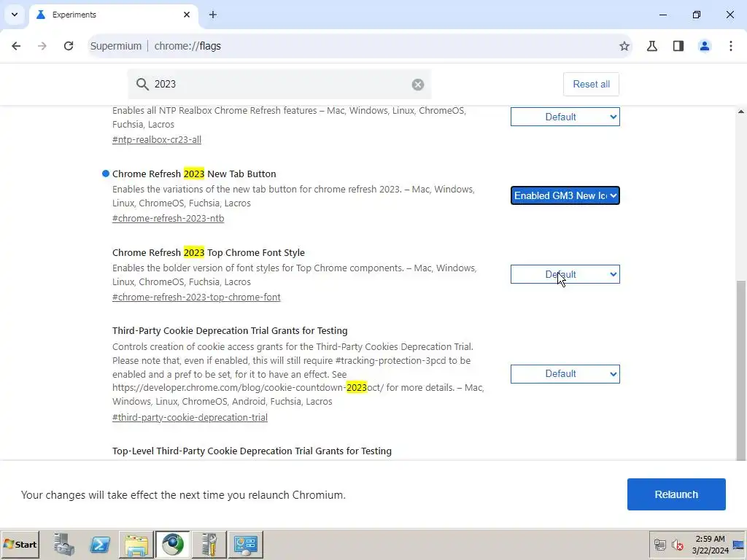The width and height of the screenshot is (747, 560).
Task: Select the Chrome Refresh 2023 Top Chrome Font Style title
Action: click(x=208, y=252)
